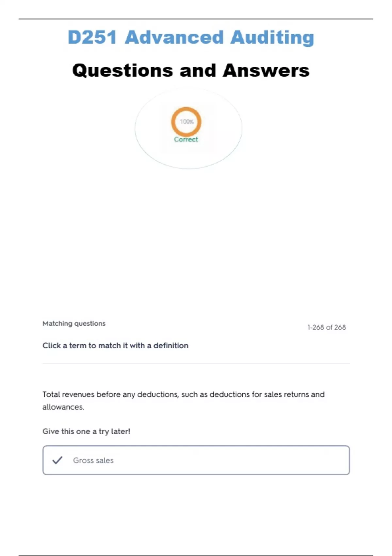Click 'Give this one a try later!'
392x556 pixels.
tap(86, 431)
